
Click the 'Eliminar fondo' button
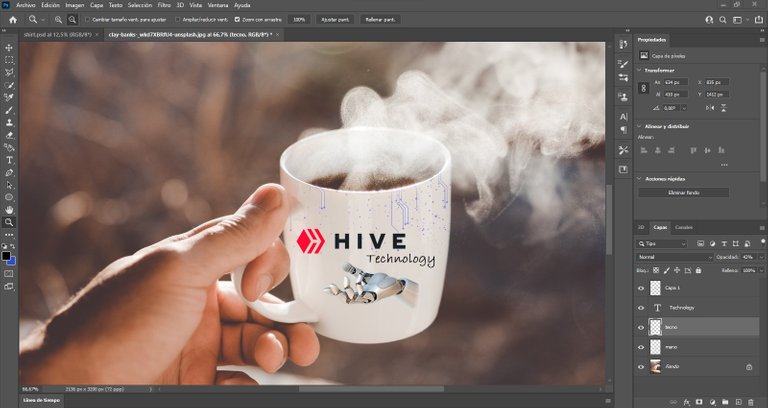(684, 192)
